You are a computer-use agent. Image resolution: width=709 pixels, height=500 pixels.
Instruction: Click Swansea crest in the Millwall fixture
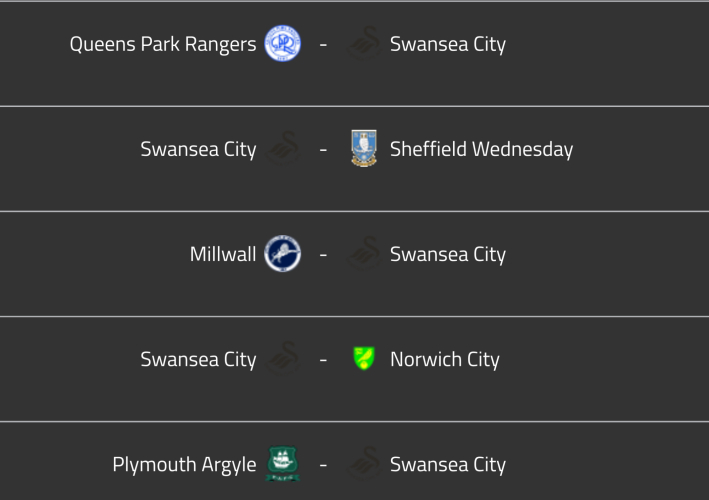pos(364,254)
